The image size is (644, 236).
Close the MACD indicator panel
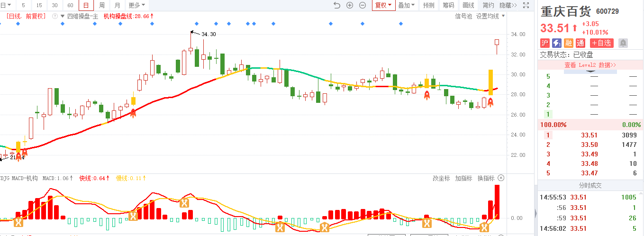point(501,178)
